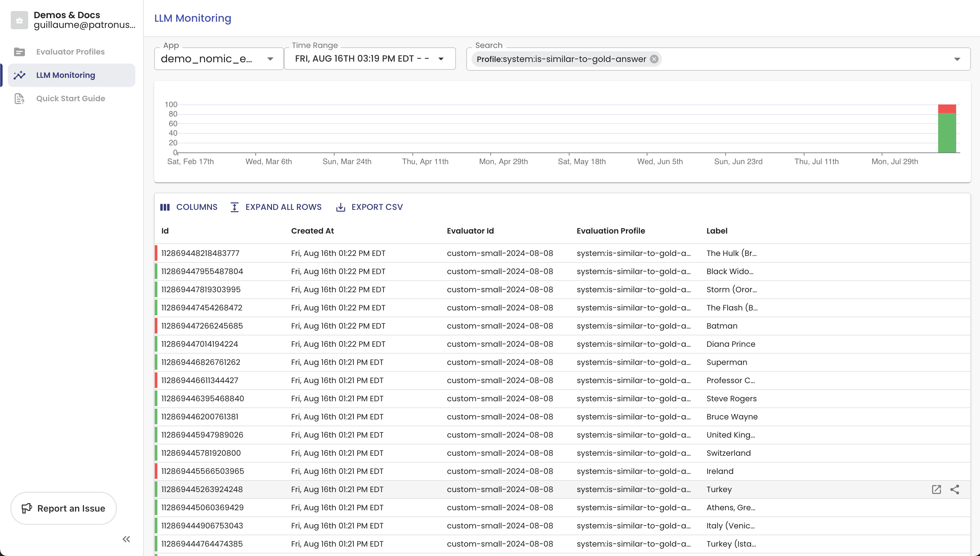Image resolution: width=980 pixels, height=556 pixels.
Task: Click the red portion of the chart bar
Action: click(x=947, y=109)
